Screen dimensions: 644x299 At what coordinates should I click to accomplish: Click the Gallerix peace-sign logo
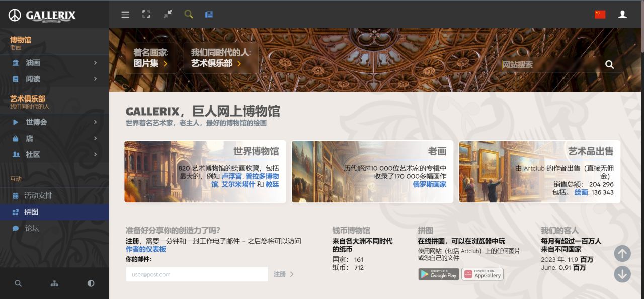(15, 15)
